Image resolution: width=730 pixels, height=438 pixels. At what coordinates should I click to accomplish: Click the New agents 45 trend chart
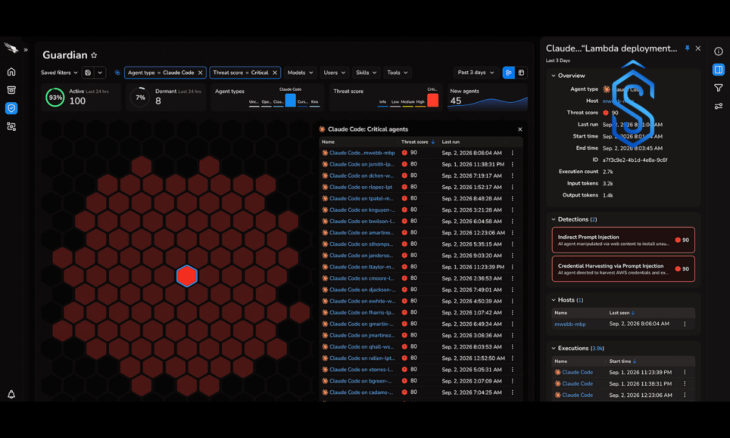pyautogui.click(x=487, y=103)
